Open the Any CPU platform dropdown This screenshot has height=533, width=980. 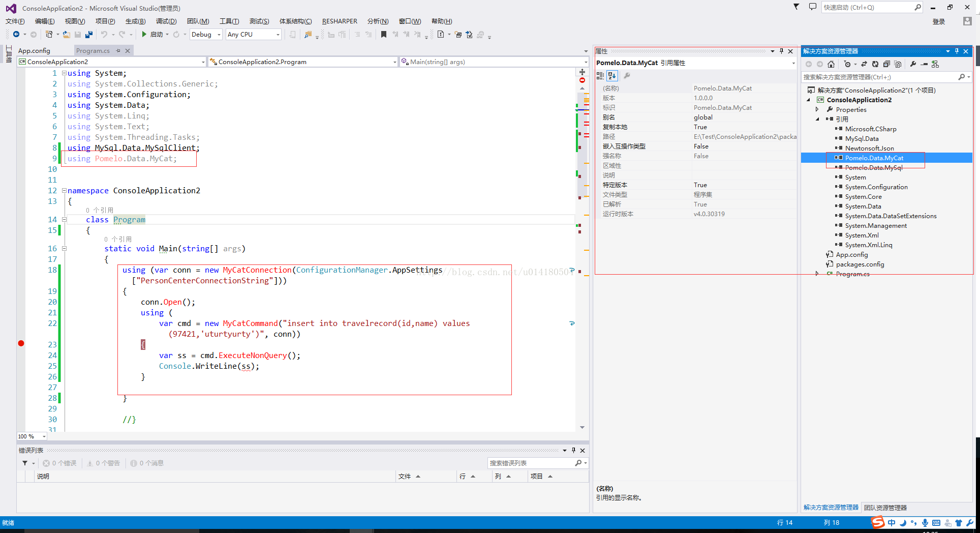[253, 34]
